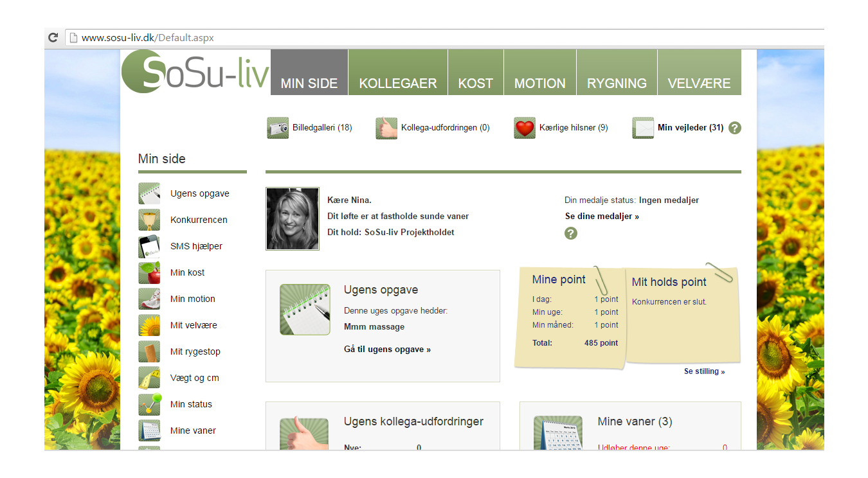The height and width of the screenshot is (478, 868).
Task: Select the Min kost apple icon
Action: [149, 272]
